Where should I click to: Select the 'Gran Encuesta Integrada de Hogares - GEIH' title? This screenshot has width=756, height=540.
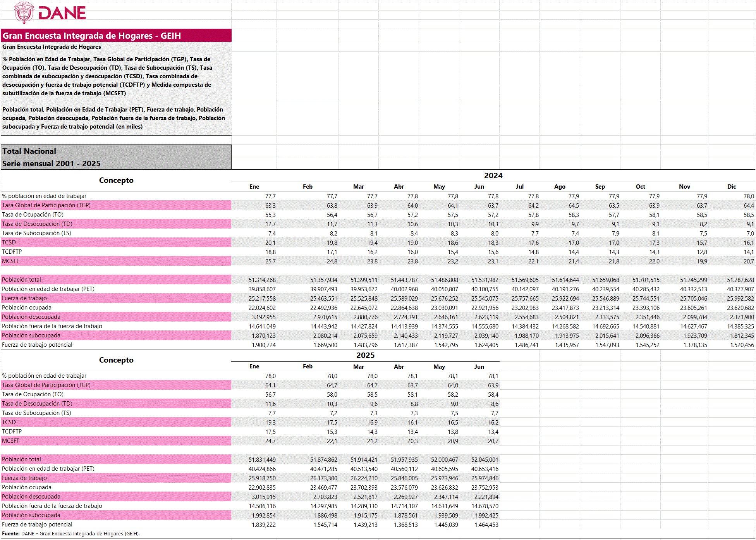coord(92,36)
